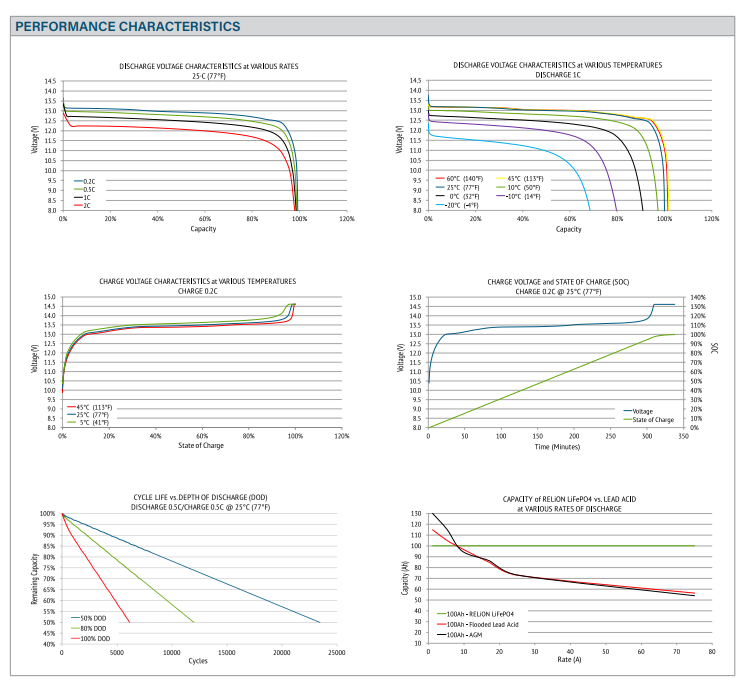Click the PERFORMANCE CHARACTERISTICS header
This screenshot has height=684, width=745.
click(x=128, y=26)
